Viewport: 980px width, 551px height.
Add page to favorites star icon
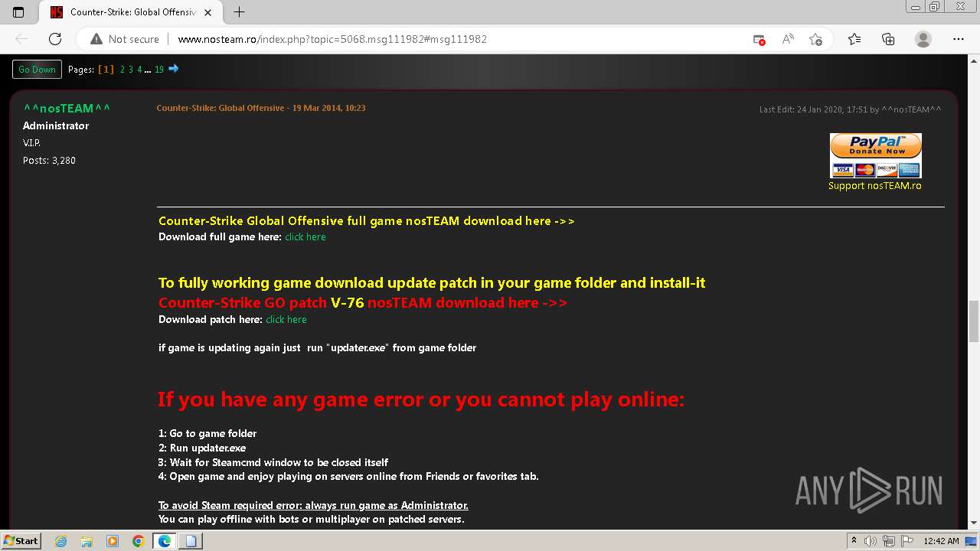pyautogui.click(x=815, y=39)
